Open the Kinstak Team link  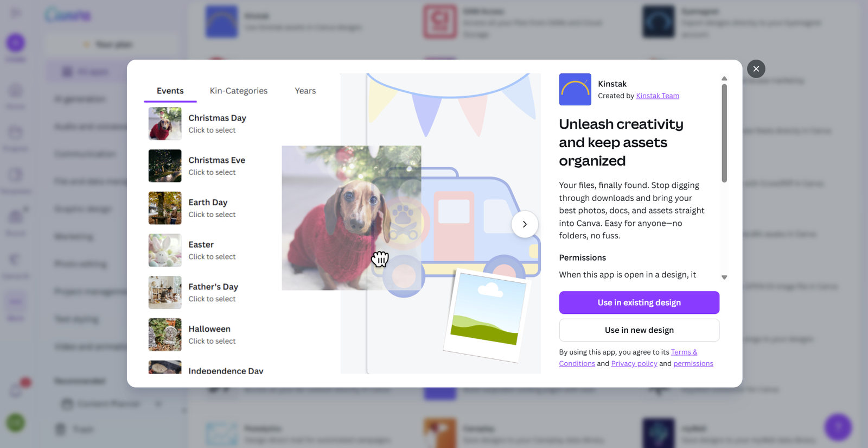(658, 96)
